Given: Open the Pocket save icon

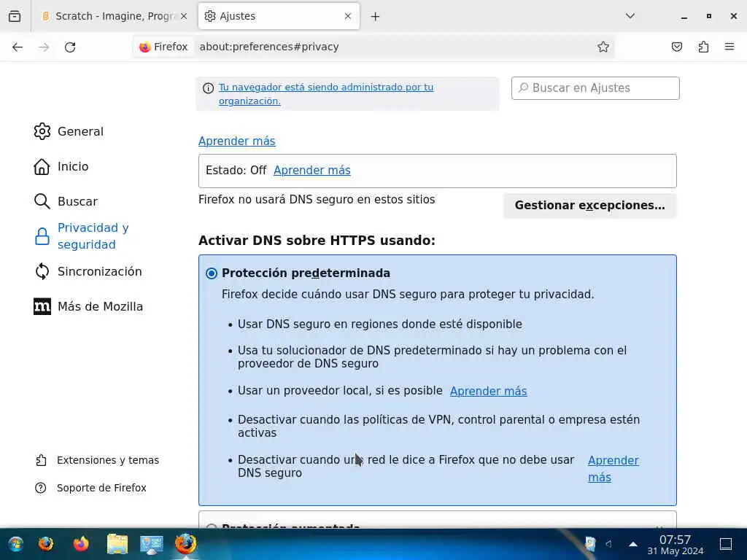Looking at the screenshot, I should [677, 47].
